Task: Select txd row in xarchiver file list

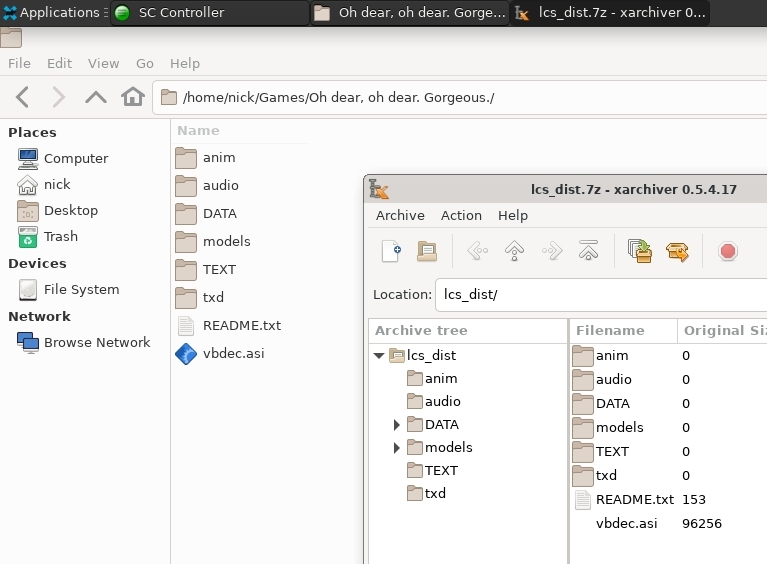Action: pyautogui.click(x=668, y=475)
